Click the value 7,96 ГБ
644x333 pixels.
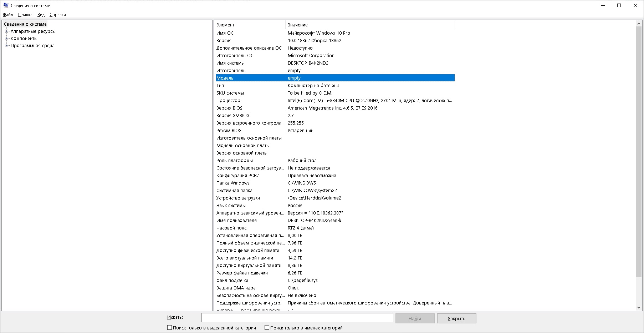[x=295, y=243]
